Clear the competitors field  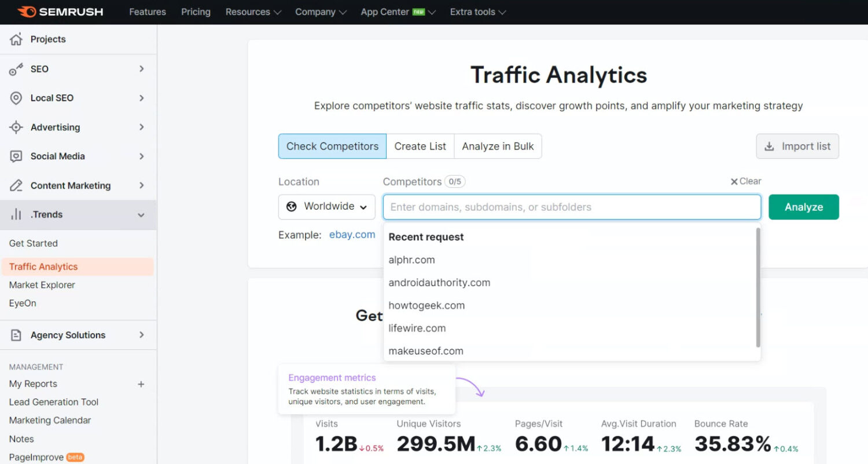coord(746,181)
